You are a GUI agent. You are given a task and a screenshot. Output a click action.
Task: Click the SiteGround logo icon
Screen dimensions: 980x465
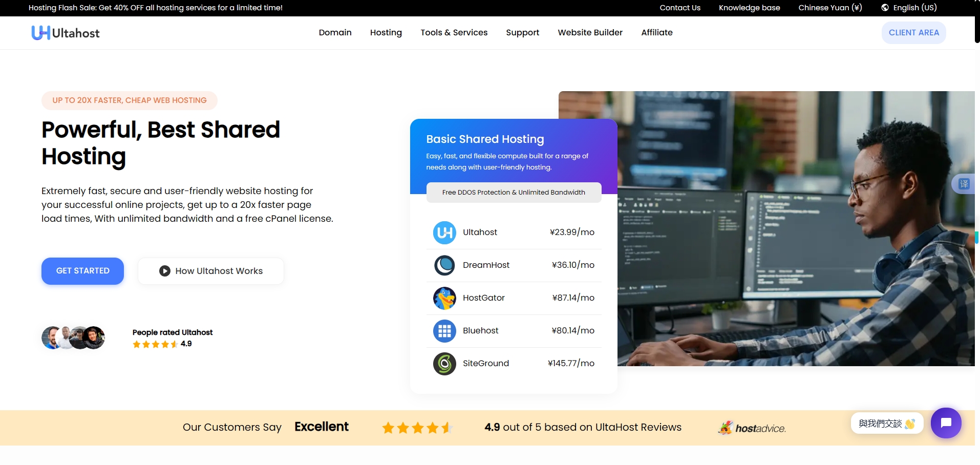444,364
